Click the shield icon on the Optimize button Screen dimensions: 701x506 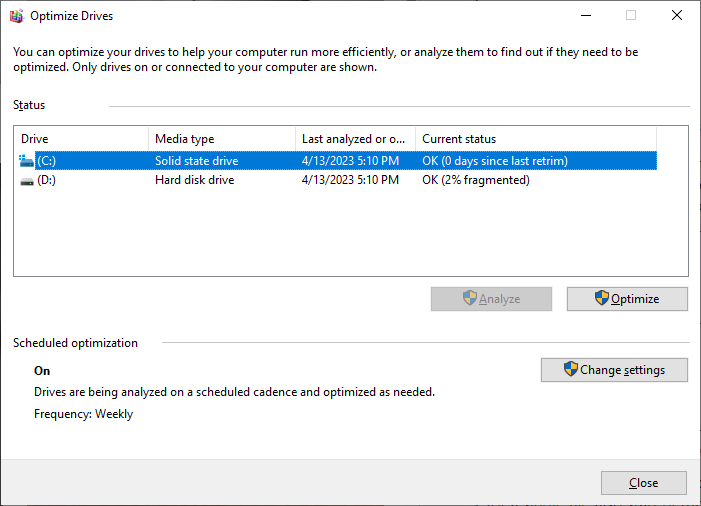(602, 298)
